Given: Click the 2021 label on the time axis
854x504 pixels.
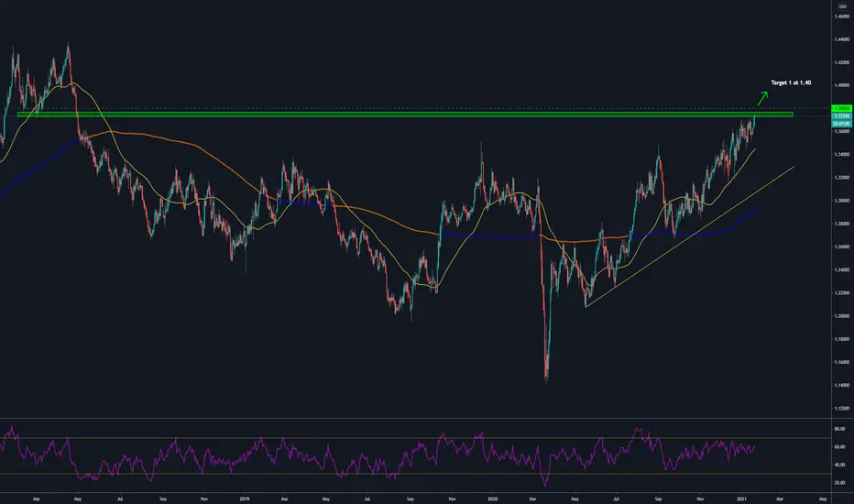Looking at the screenshot, I should click(741, 499).
